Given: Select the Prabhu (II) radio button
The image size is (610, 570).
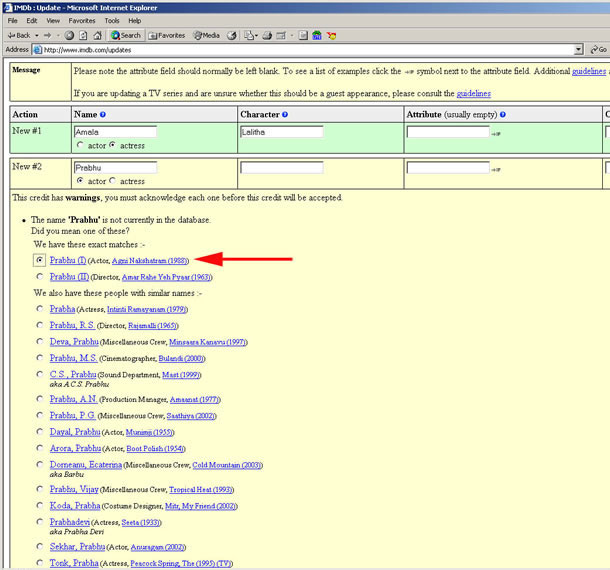Looking at the screenshot, I should 39,276.
